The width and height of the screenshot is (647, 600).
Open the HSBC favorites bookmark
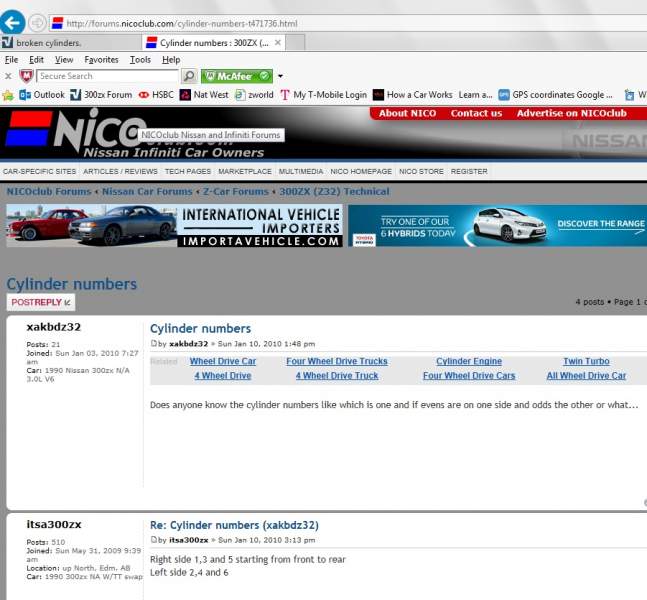pyautogui.click(x=157, y=95)
